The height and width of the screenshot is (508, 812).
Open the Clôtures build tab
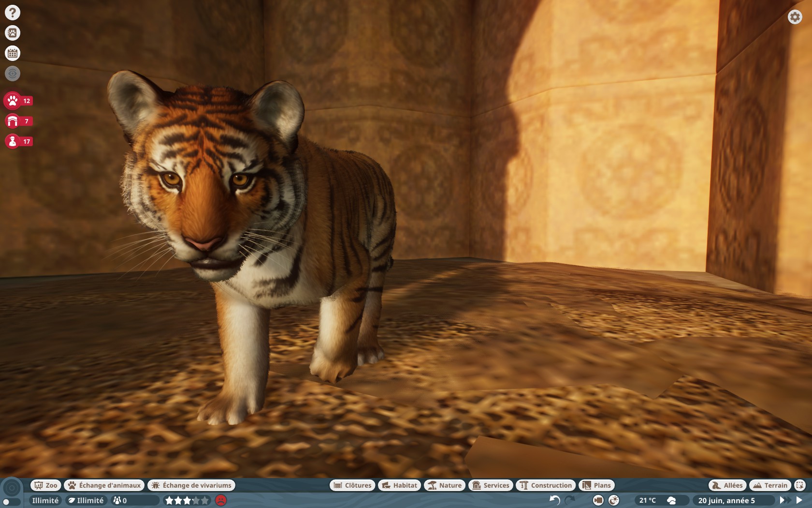(352, 485)
